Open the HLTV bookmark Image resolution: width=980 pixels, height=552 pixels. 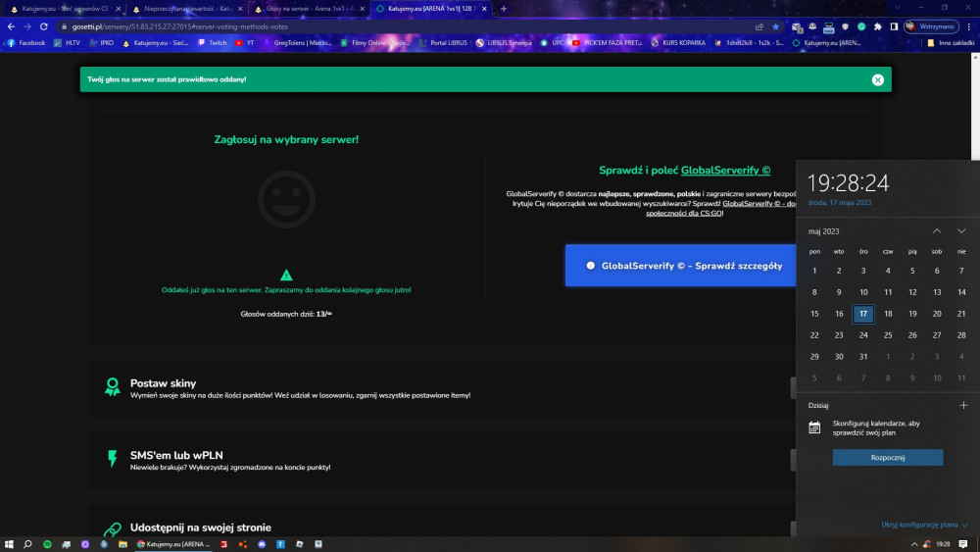[68, 43]
